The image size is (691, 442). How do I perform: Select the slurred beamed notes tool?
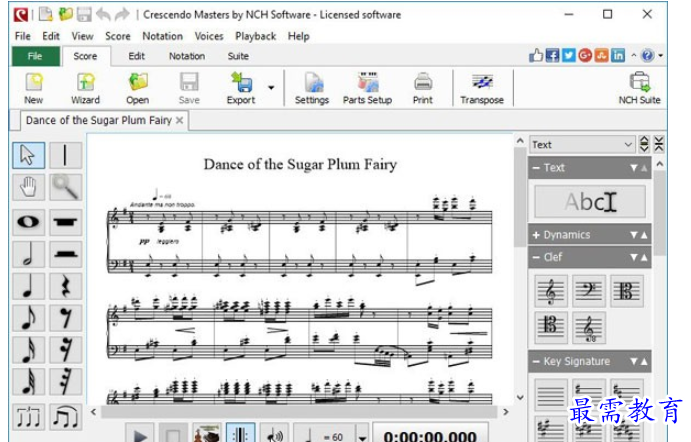pos(65,416)
